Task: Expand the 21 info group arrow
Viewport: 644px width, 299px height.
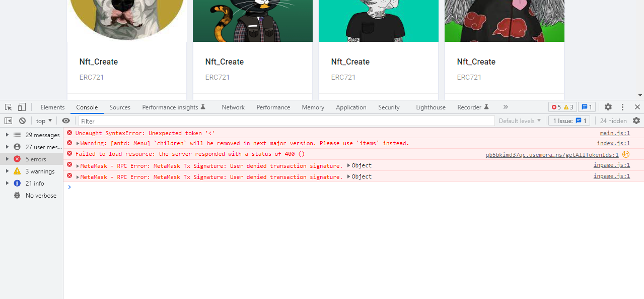Action: (7, 184)
